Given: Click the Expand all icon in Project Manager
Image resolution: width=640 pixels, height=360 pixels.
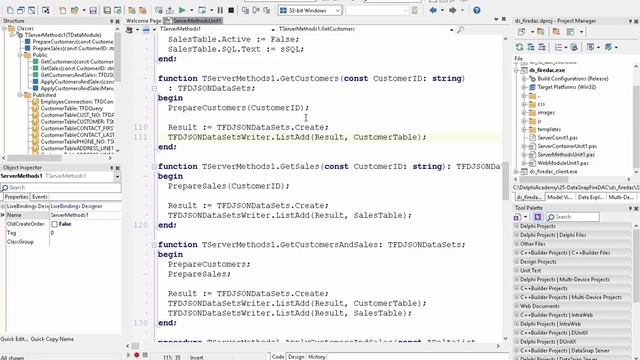Looking at the screenshot, I should pos(531,47).
